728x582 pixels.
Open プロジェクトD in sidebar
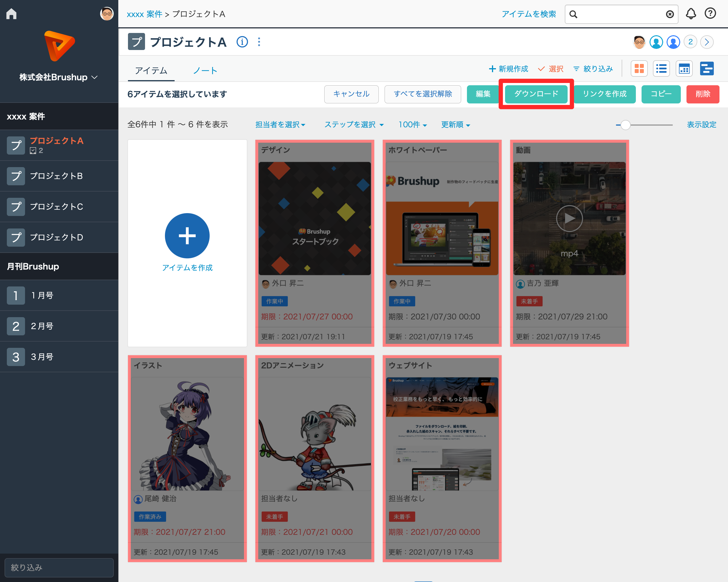click(x=59, y=237)
